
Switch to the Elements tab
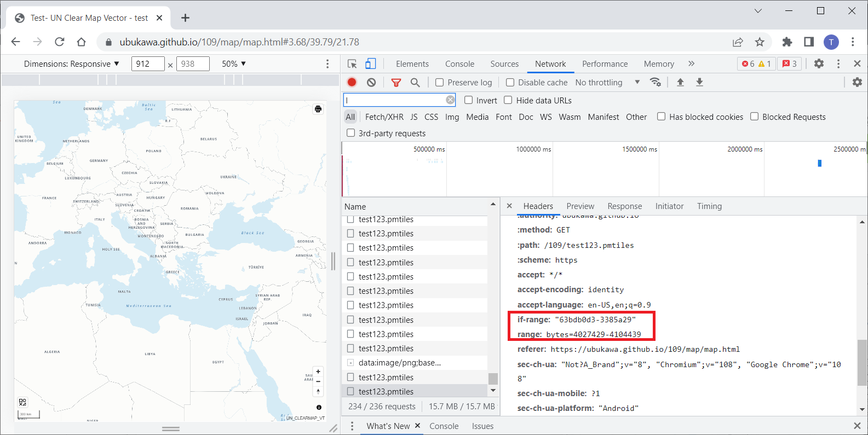(412, 64)
